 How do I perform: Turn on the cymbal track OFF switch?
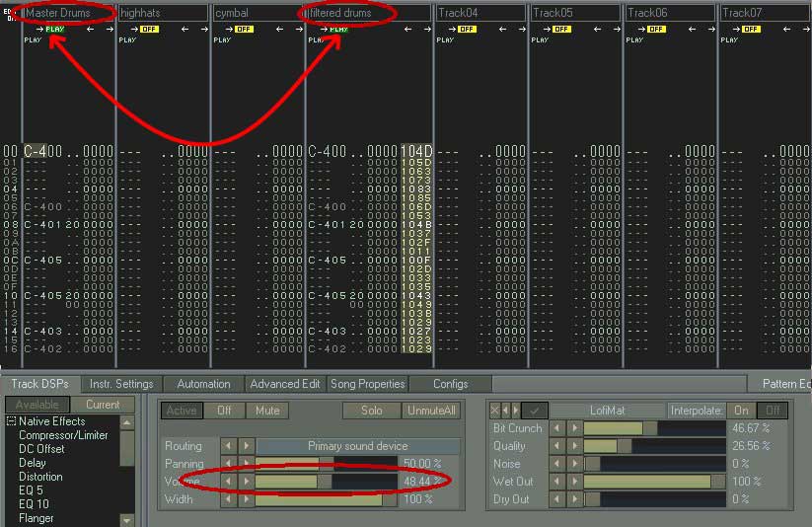tap(244, 30)
